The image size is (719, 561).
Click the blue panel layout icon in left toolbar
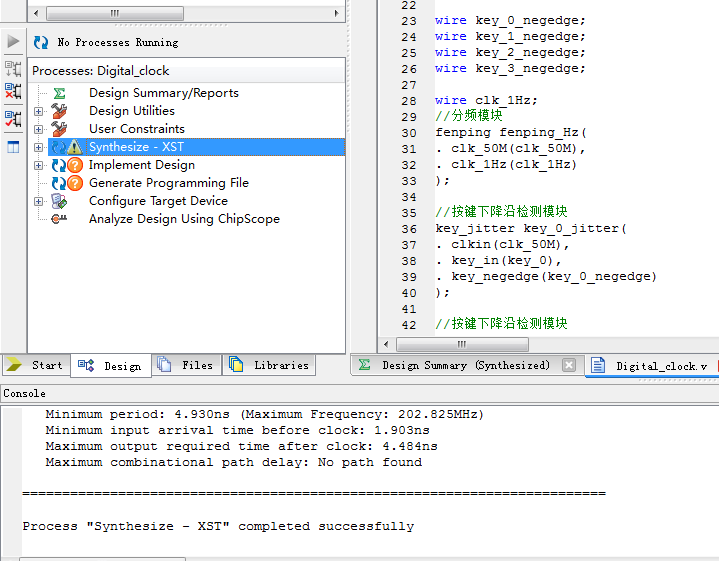[13, 147]
